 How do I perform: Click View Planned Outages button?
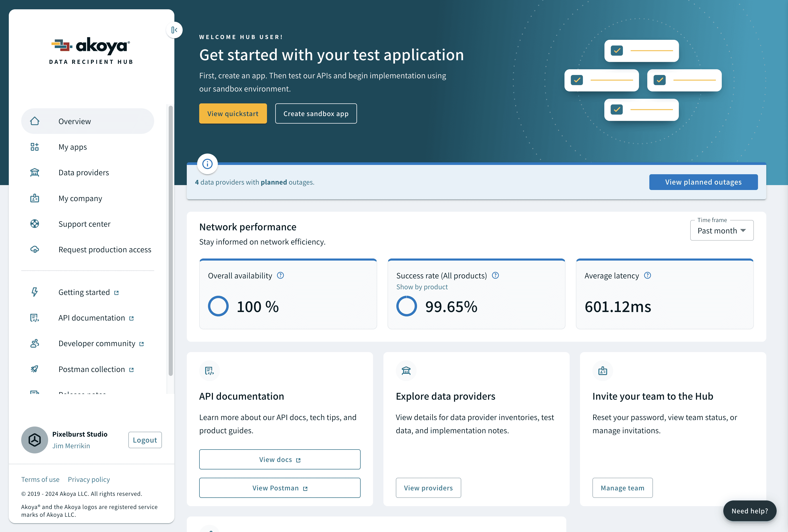coord(703,182)
